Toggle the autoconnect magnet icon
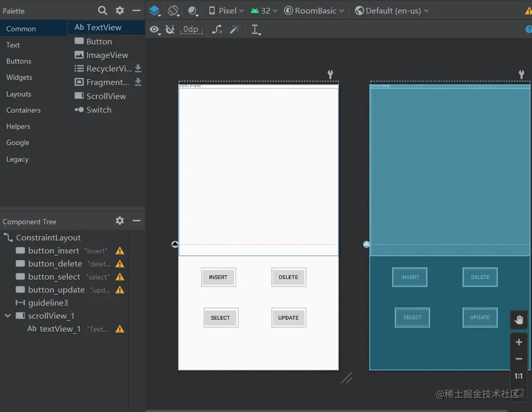This screenshot has height=412, width=532. (x=170, y=30)
